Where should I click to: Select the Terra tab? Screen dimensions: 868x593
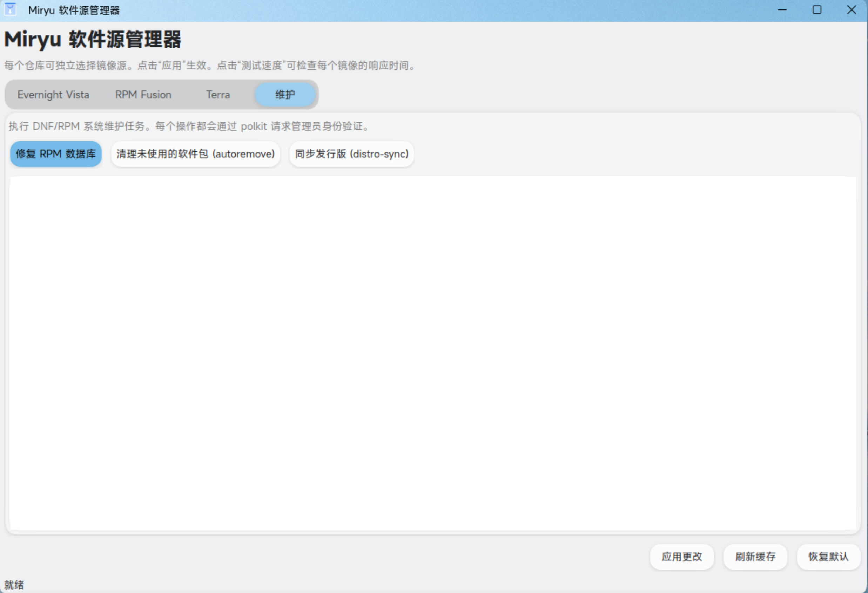(218, 95)
